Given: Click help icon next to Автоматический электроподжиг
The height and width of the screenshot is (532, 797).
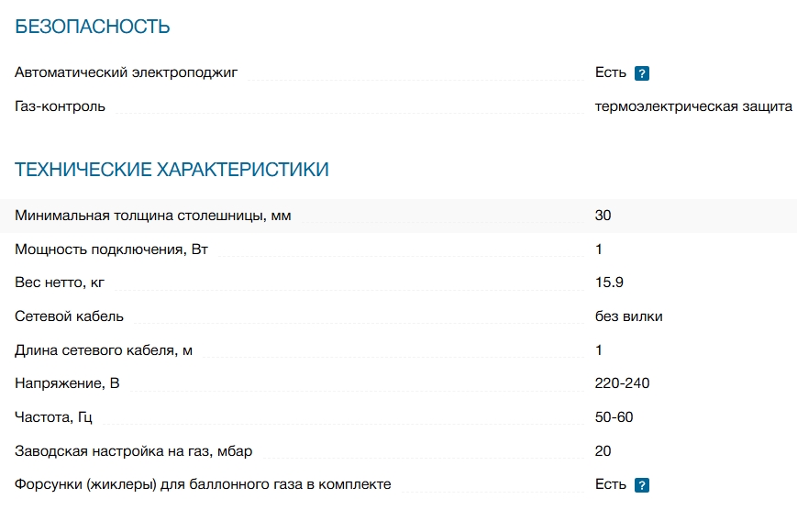Looking at the screenshot, I should pos(642,73).
